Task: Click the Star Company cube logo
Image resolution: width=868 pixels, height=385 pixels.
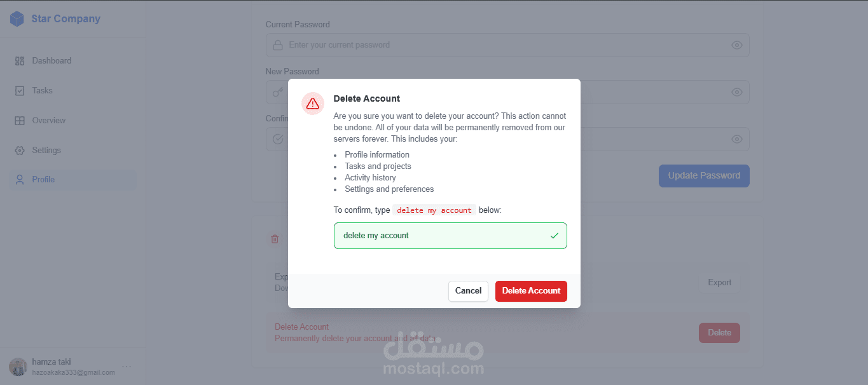Action: [x=17, y=19]
